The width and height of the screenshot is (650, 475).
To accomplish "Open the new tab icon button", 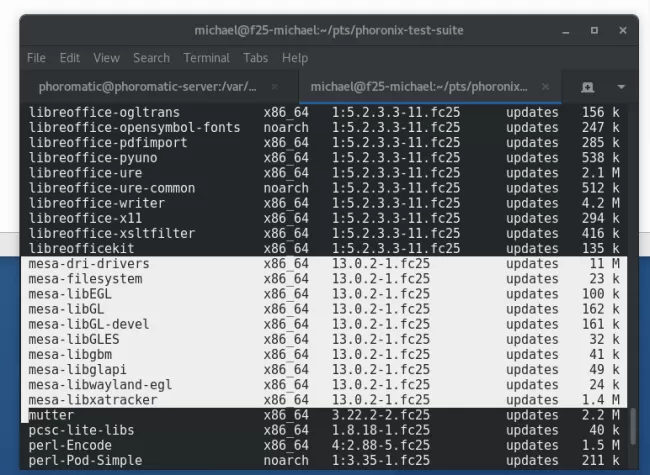I will (587, 87).
